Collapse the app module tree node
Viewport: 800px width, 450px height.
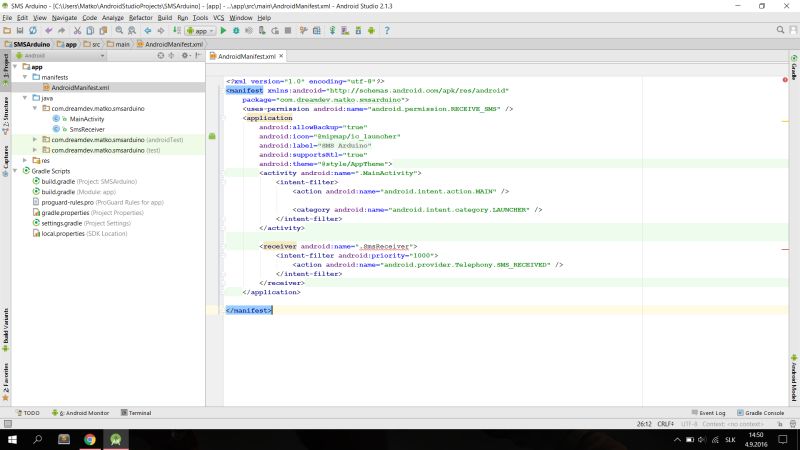15,67
